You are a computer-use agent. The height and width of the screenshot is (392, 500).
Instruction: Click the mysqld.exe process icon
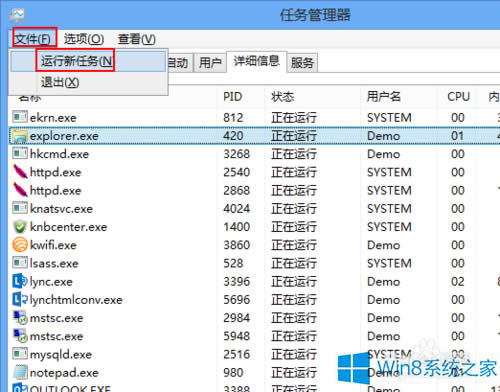pyautogui.click(x=20, y=354)
